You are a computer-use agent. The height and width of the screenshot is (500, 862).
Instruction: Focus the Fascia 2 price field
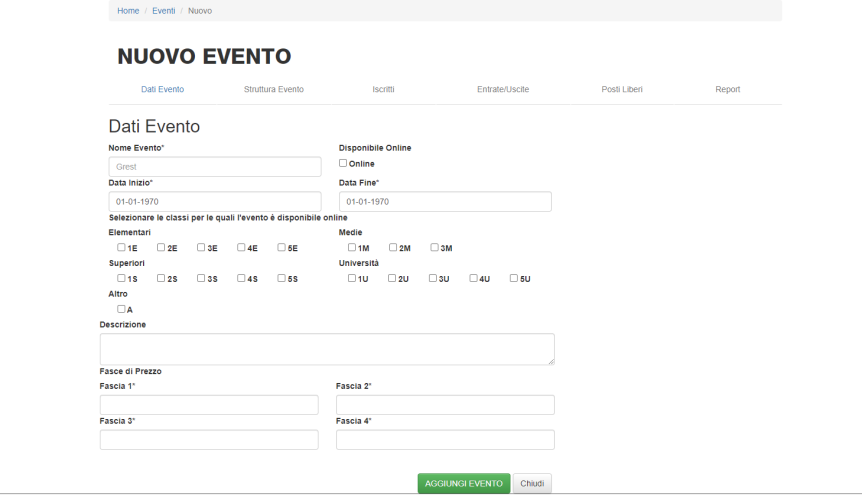tap(445, 405)
